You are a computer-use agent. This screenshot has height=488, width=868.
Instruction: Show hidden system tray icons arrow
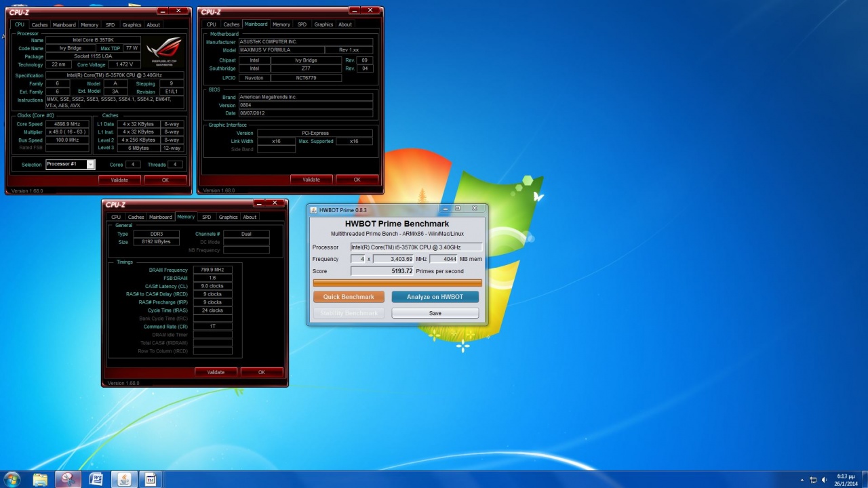[x=802, y=480]
